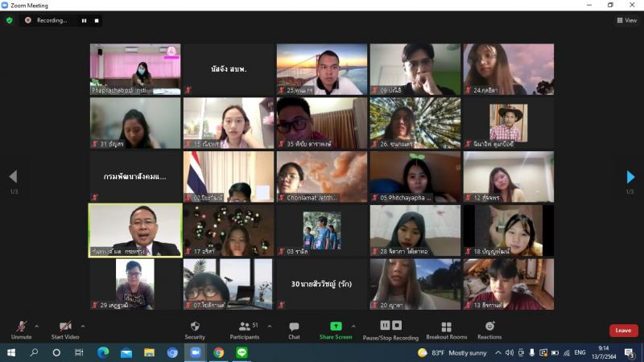644x362 pixels.
Task: Open the Reactions menu
Action: (489, 330)
